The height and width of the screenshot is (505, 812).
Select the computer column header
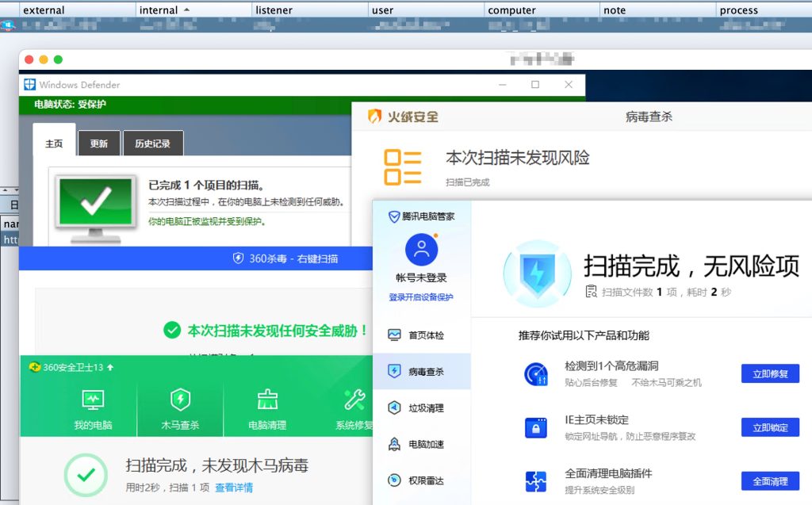[x=542, y=10]
